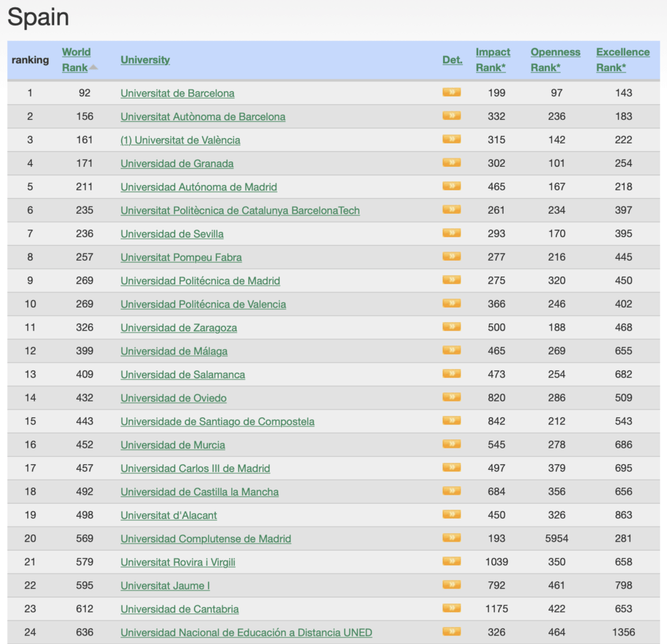The height and width of the screenshot is (644, 667).
Task: Open details icon for Universidad Carlos III de Madrid
Action: [x=451, y=467]
